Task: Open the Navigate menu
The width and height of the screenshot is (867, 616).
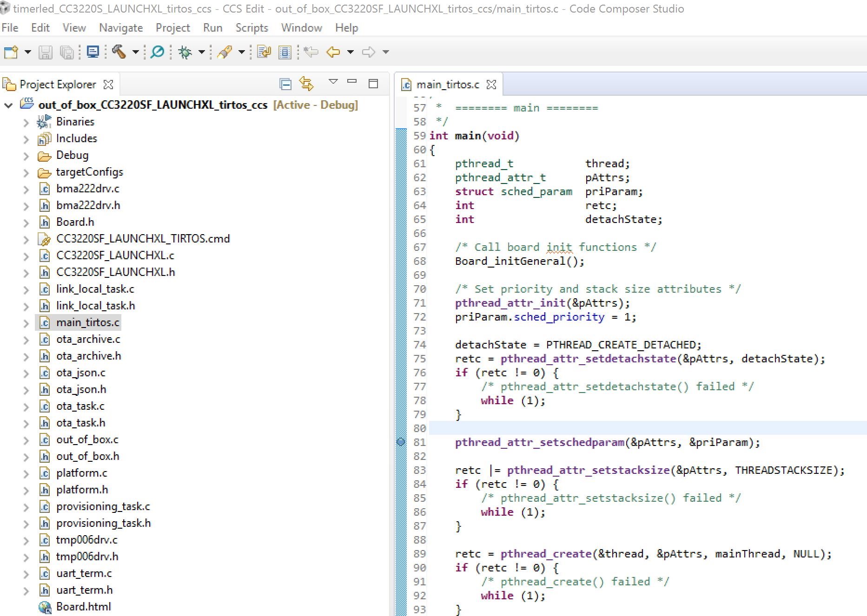Action: pyautogui.click(x=121, y=28)
